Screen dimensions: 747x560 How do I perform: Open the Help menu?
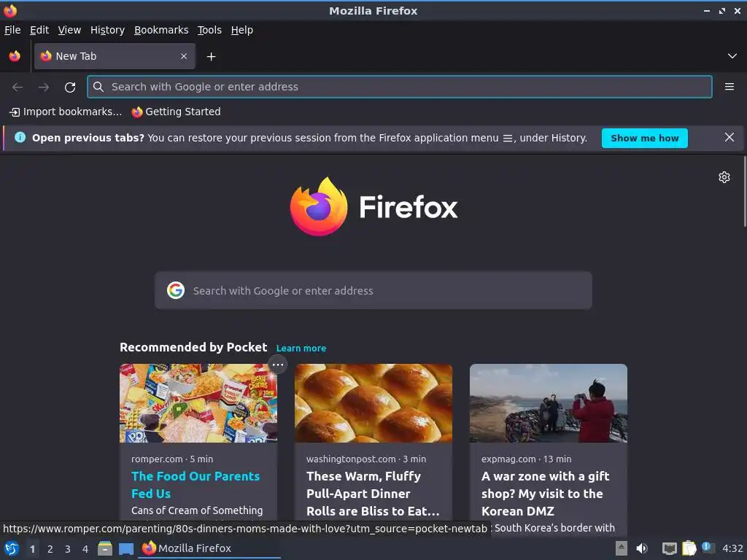242,30
